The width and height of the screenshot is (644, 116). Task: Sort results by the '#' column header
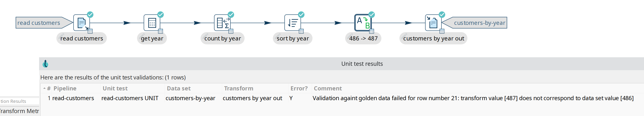click(x=49, y=88)
